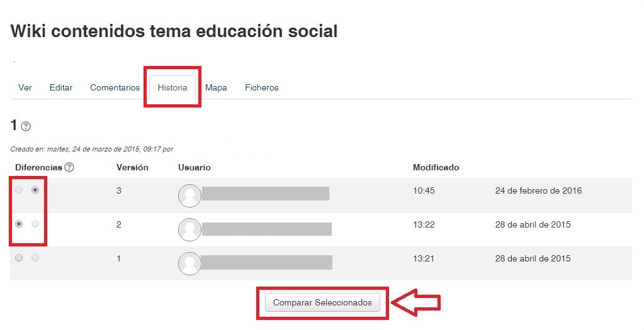Open version 2 link
The width and height of the screenshot is (644, 330).
click(119, 224)
